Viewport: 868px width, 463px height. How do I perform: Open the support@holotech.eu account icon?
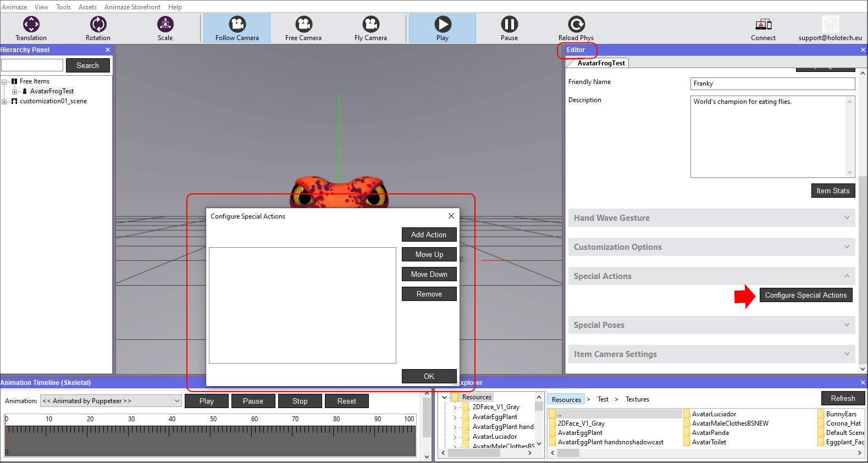coord(831,24)
